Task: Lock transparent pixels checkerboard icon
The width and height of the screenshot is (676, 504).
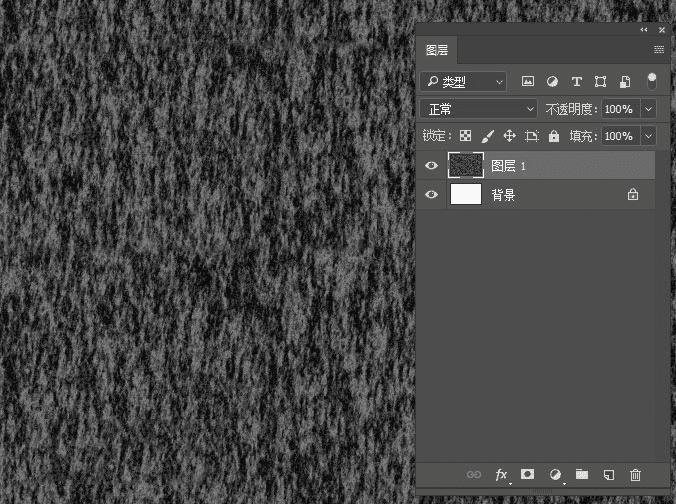Action: [465, 136]
